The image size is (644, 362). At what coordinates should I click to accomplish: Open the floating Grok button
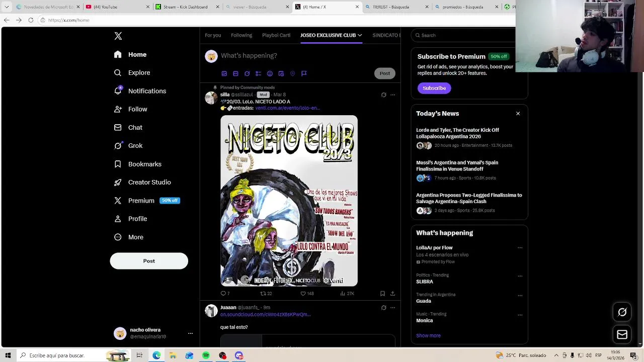(x=622, y=312)
